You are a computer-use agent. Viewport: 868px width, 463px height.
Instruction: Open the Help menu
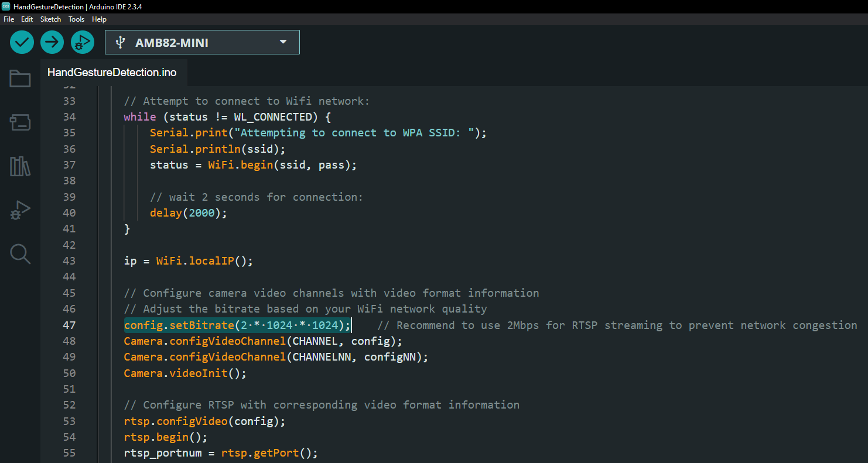100,19
